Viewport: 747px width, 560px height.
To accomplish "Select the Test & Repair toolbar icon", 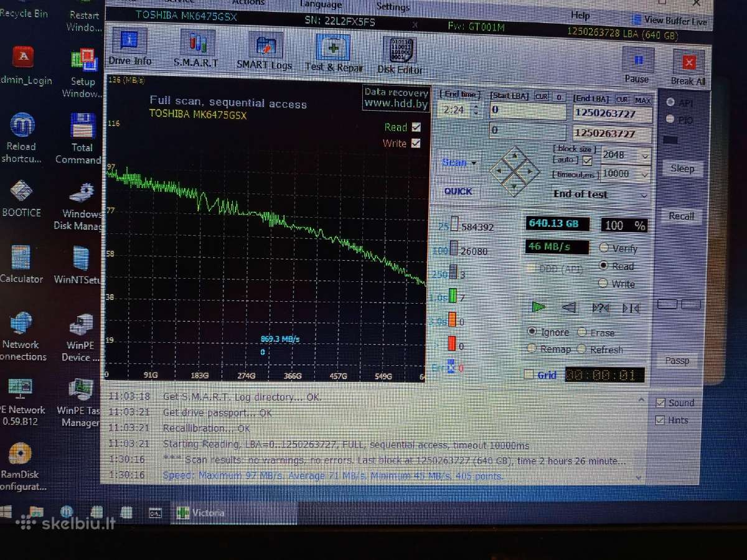I will point(334,52).
